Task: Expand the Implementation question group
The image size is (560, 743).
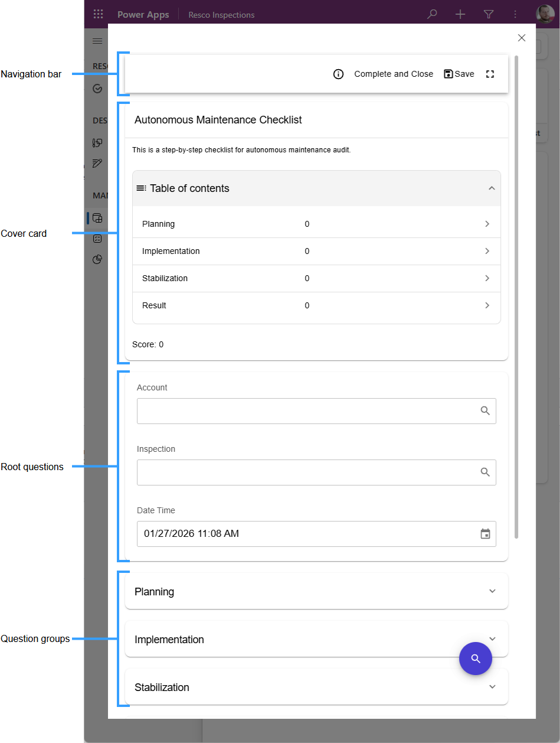Action: pos(492,638)
